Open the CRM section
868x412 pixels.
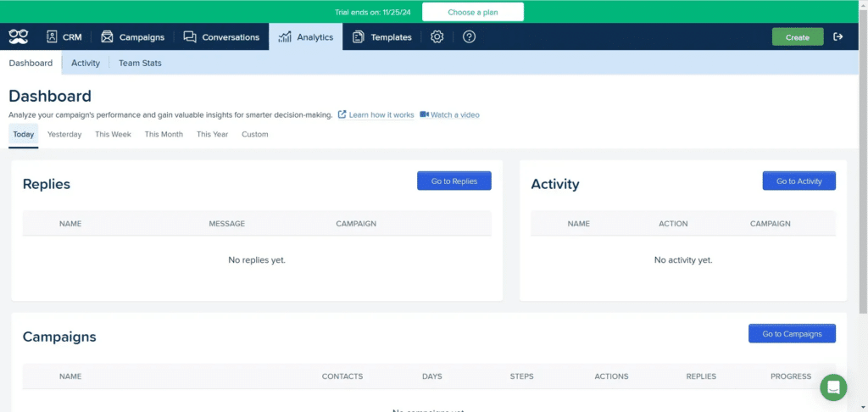(x=64, y=37)
